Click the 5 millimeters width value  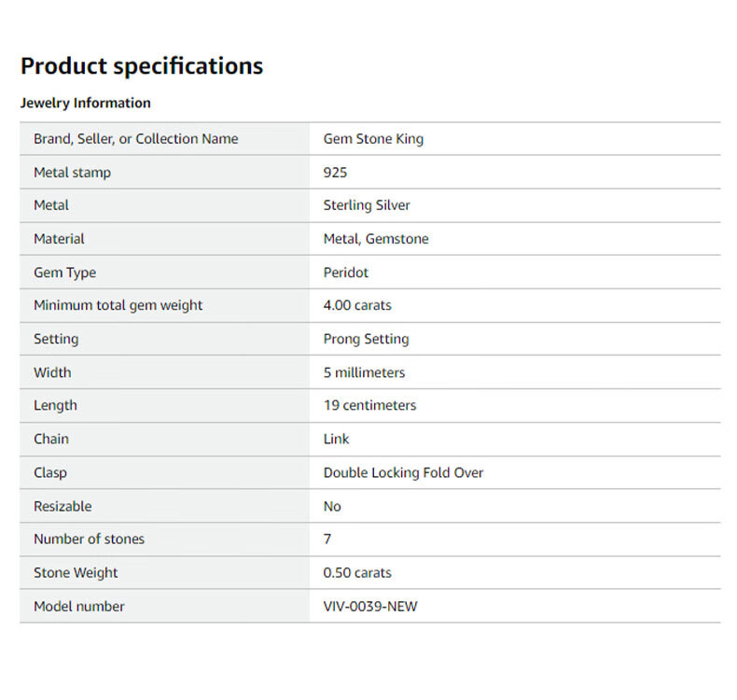[364, 372]
